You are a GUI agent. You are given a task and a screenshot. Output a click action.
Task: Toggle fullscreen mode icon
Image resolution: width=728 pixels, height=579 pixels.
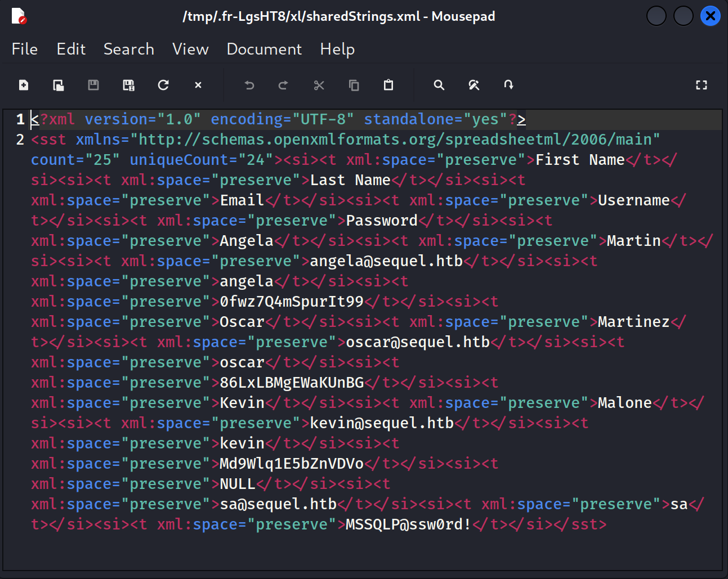(702, 85)
